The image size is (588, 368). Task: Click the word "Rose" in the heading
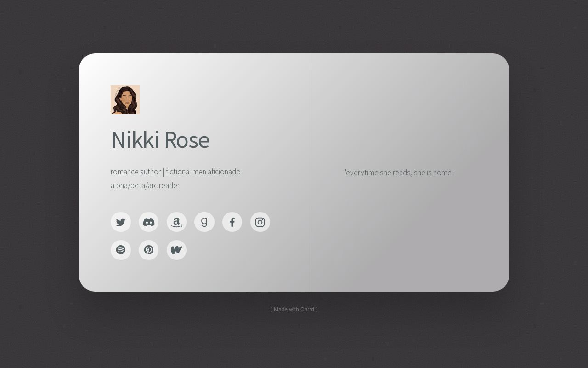coord(187,140)
